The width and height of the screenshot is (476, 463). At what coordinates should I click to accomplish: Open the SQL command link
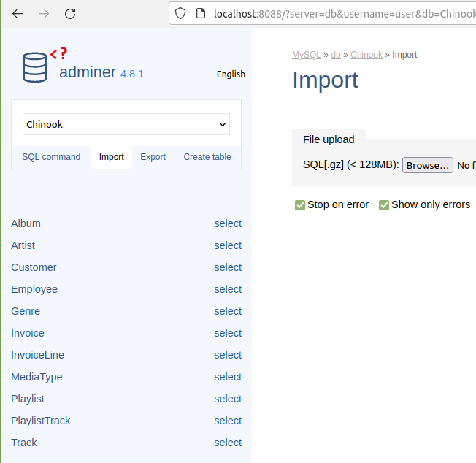tap(51, 157)
